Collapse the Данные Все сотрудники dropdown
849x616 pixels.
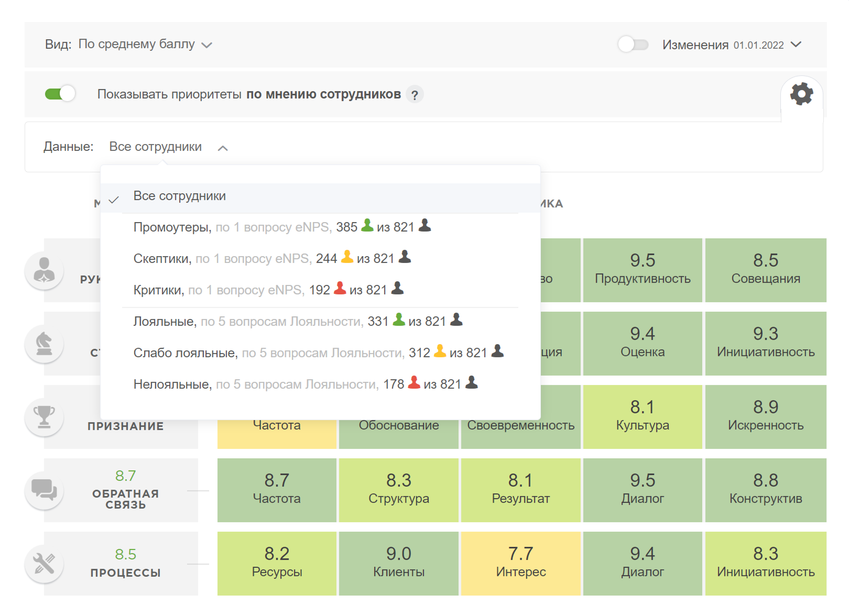(x=168, y=147)
